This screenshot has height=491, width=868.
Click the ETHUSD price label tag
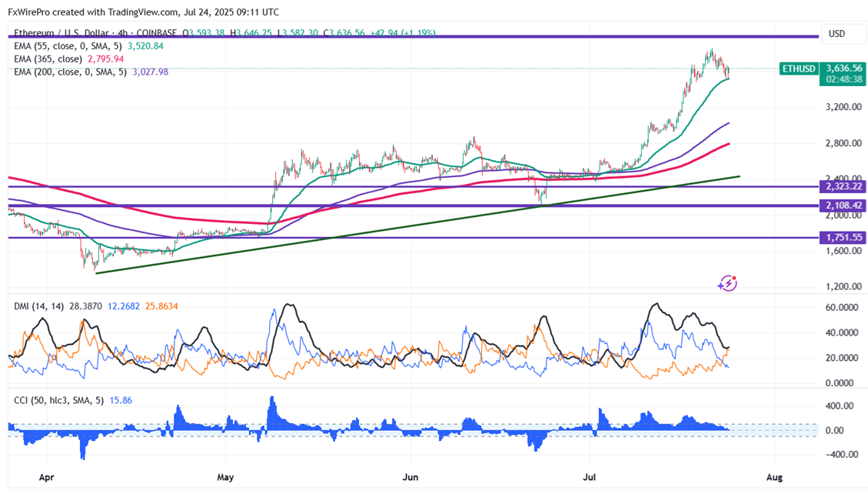pyautogui.click(x=799, y=68)
